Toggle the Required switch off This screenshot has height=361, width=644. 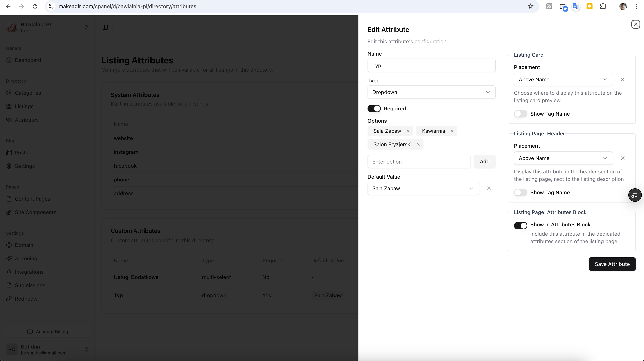pos(374,108)
